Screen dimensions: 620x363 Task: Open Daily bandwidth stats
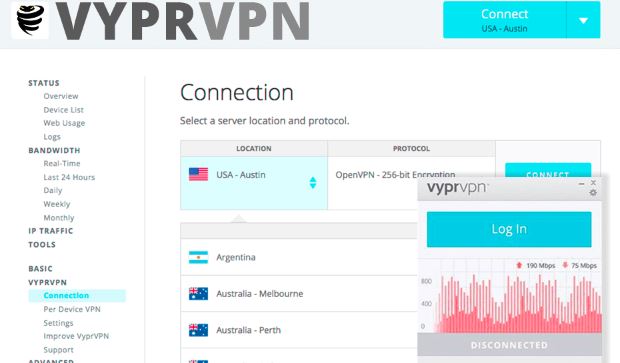click(53, 190)
